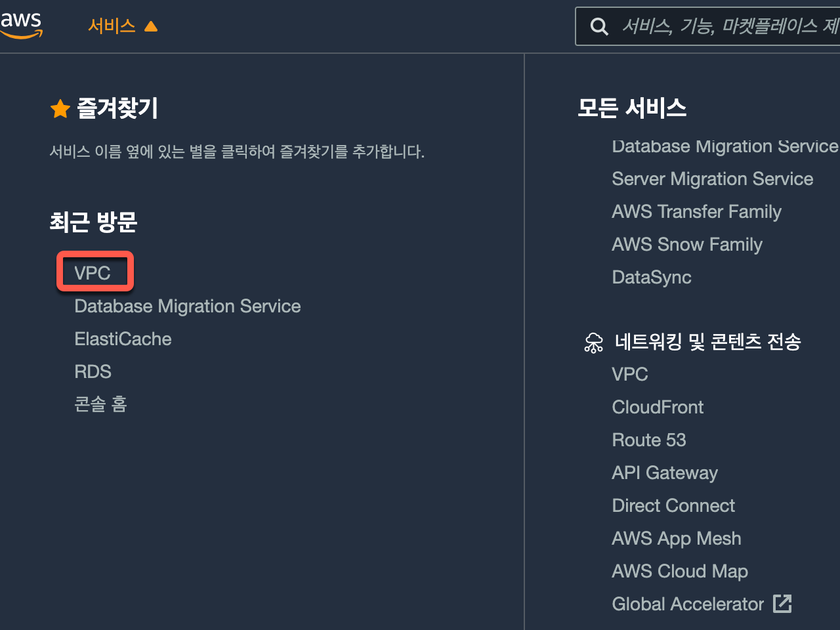
Task: Open Server Migration Service
Action: click(x=713, y=178)
